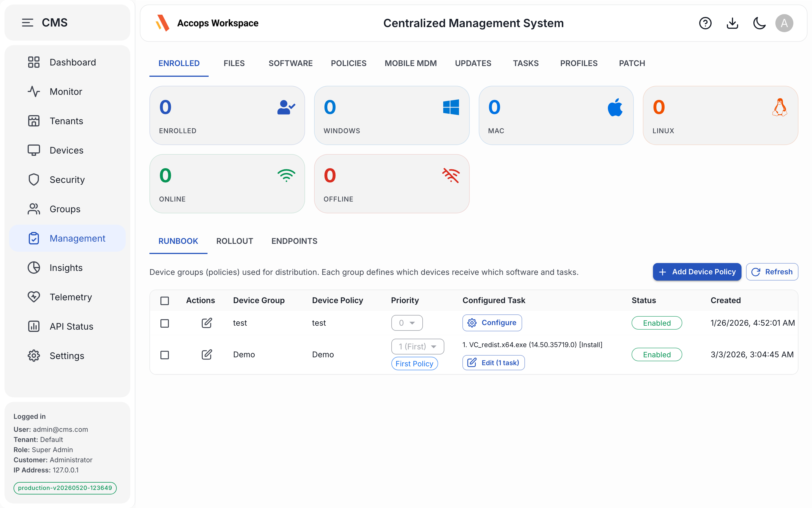The height and width of the screenshot is (508, 812).
Task: Edit the test device group pencil icon
Action: (207, 323)
